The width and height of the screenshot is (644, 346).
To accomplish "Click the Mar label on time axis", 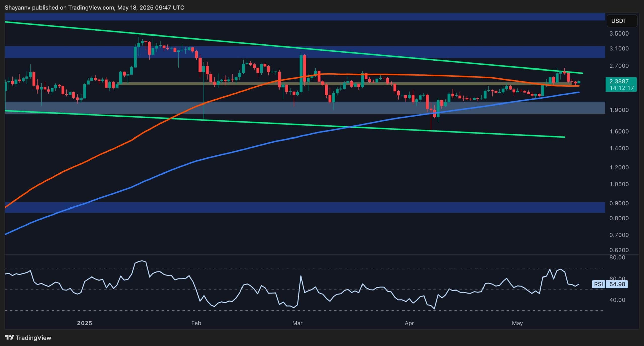I will pyautogui.click(x=298, y=323).
